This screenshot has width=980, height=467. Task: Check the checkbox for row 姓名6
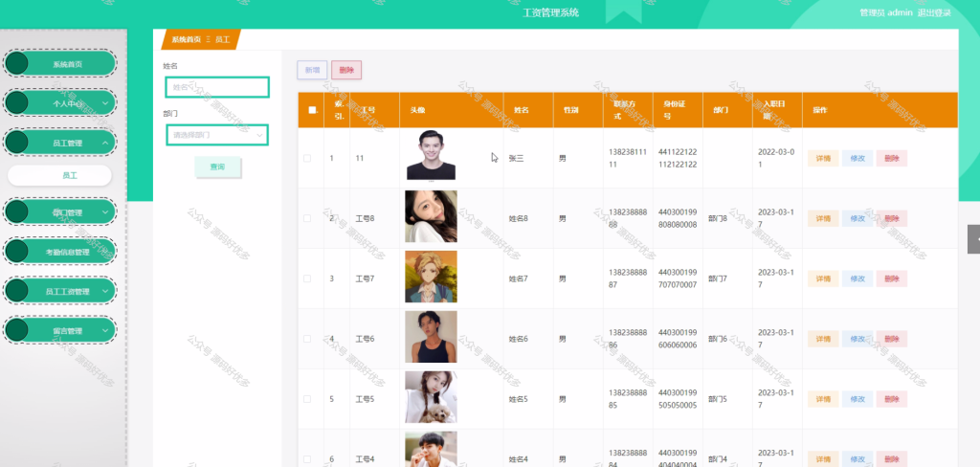(307, 338)
